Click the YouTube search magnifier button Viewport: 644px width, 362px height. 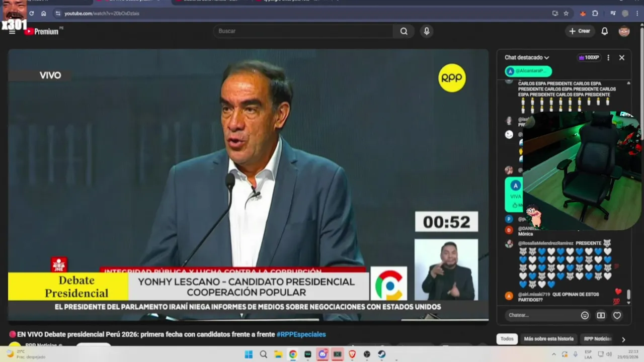(404, 31)
